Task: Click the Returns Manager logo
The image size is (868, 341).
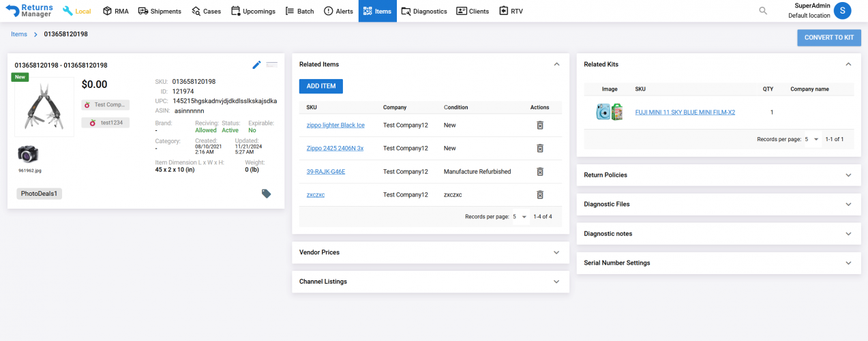Action: click(x=29, y=11)
